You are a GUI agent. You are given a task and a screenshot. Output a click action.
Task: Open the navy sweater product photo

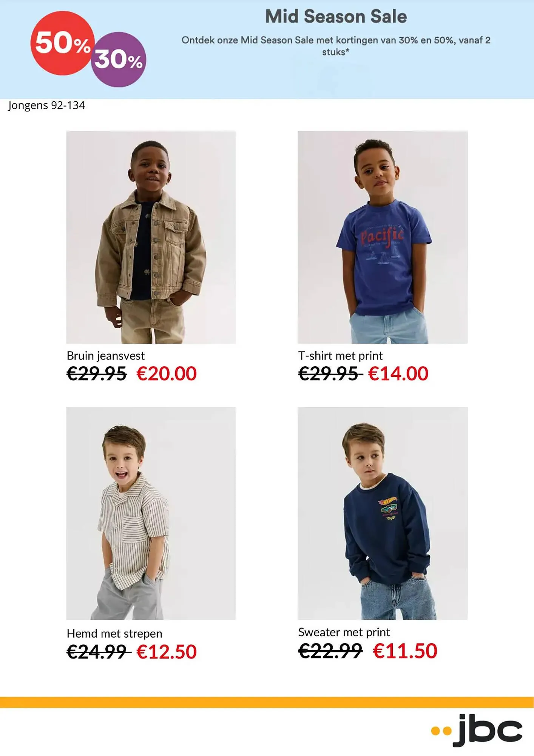(x=383, y=513)
